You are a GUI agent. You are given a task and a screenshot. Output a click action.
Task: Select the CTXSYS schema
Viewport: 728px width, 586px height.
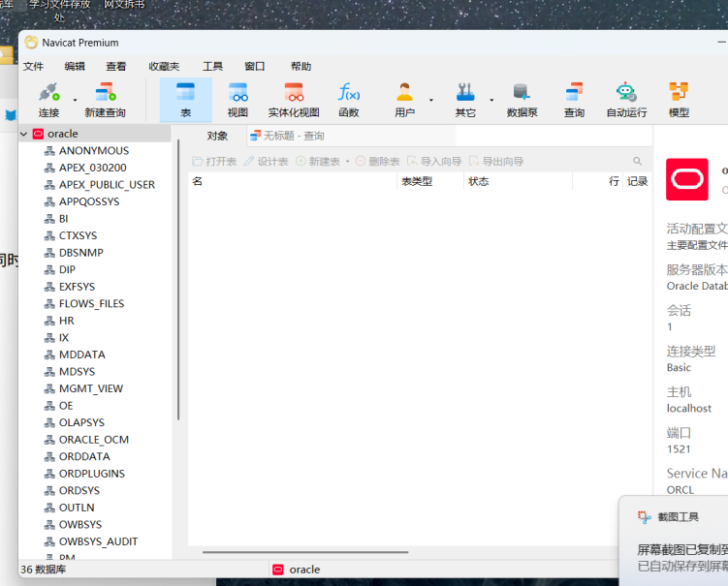78,235
